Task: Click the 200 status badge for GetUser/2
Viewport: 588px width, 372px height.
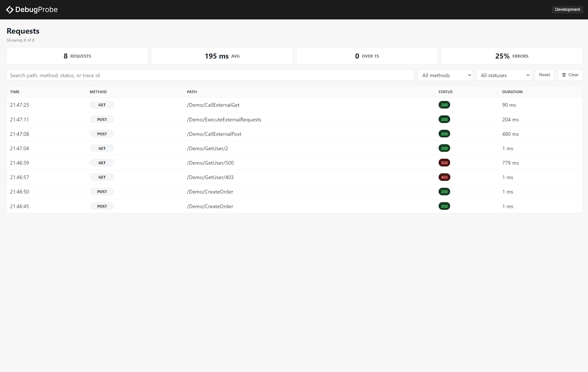Action: click(444, 148)
